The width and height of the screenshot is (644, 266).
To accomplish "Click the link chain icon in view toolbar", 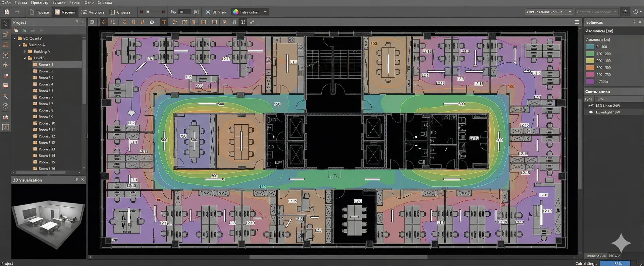I will 252,22.
